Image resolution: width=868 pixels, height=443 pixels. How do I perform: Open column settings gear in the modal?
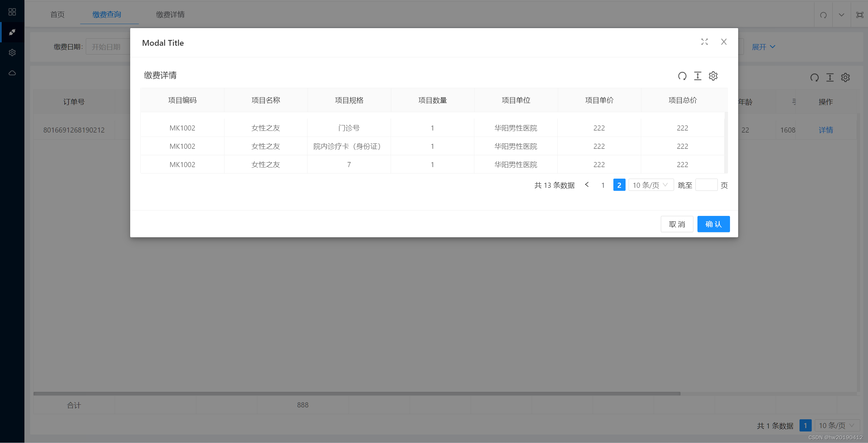click(713, 76)
